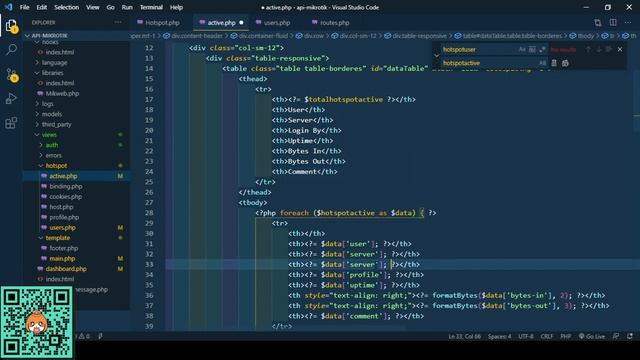Open footer.php in the explorer

click(x=63, y=248)
